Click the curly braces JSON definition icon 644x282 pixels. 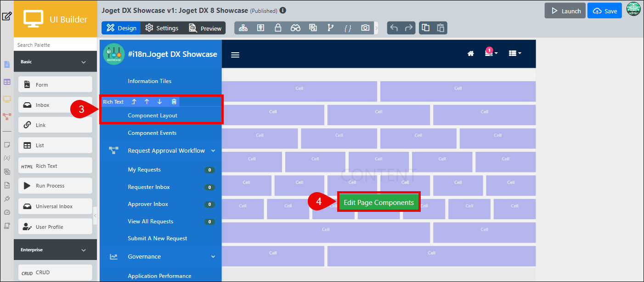coord(348,28)
